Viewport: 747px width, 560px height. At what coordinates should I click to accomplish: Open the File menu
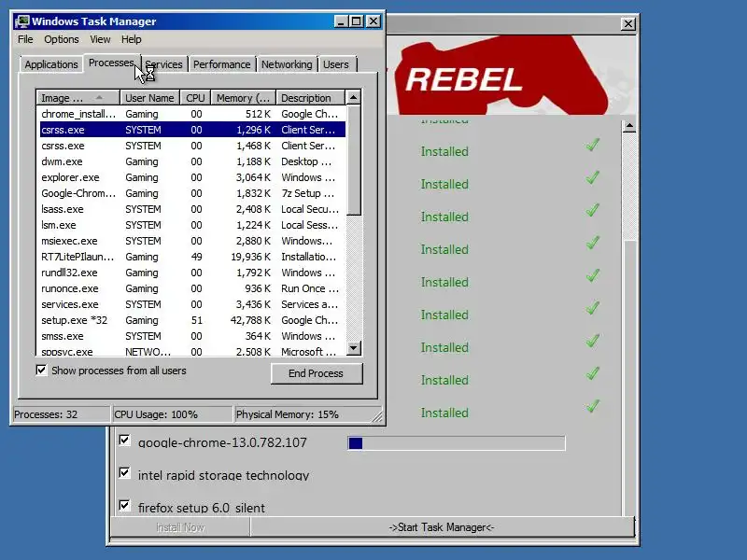[x=25, y=39]
